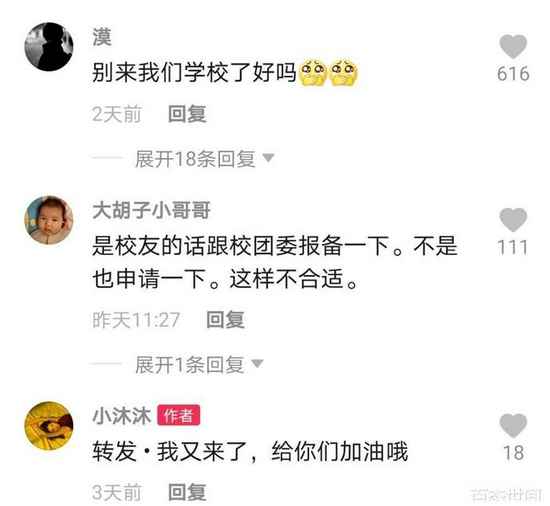The image size is (550, 506).
Task: Like 小沐沐's comment with 18 likes
Action: pyautogui.click(x=513, y=426)
